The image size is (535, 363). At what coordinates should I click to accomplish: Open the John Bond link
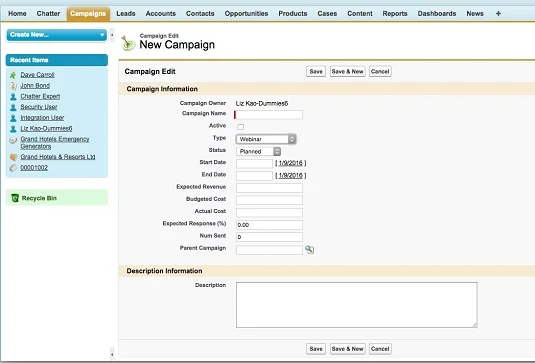tap(35, 86)
